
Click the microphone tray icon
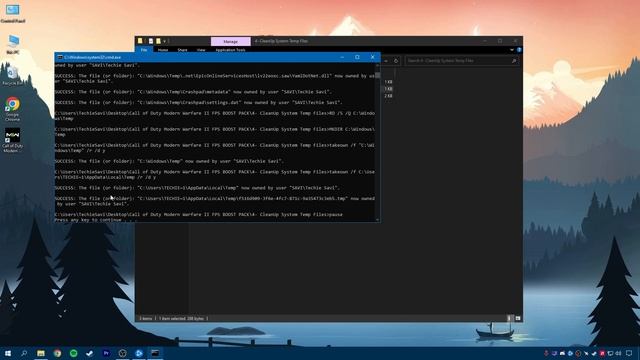coord(546,353)
